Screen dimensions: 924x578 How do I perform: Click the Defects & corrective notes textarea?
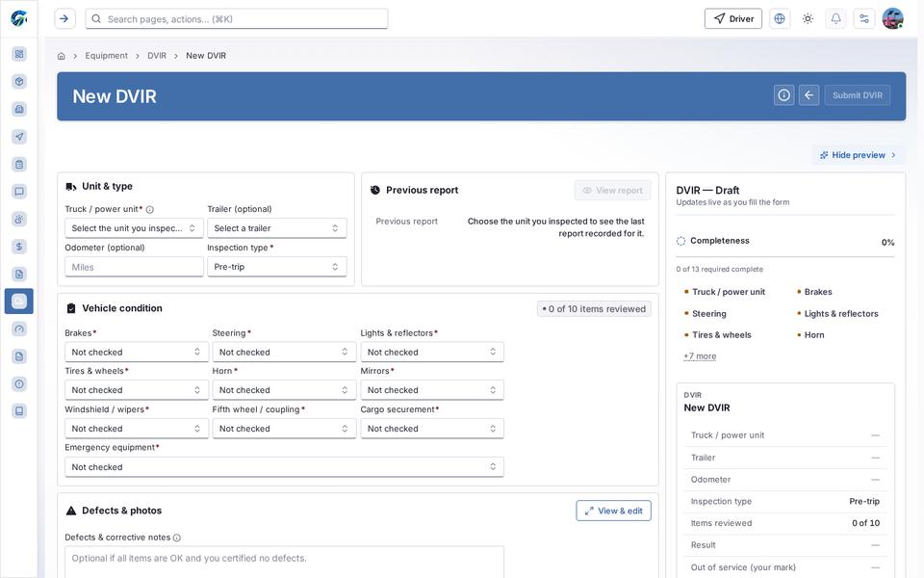tap(284, 562)
